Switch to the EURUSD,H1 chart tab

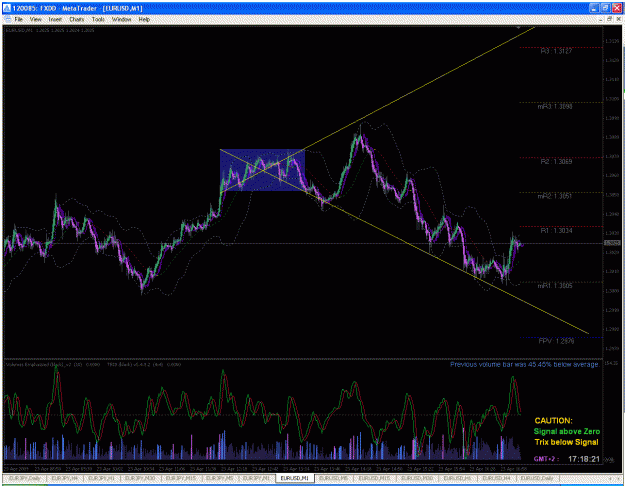coord(457,478)
